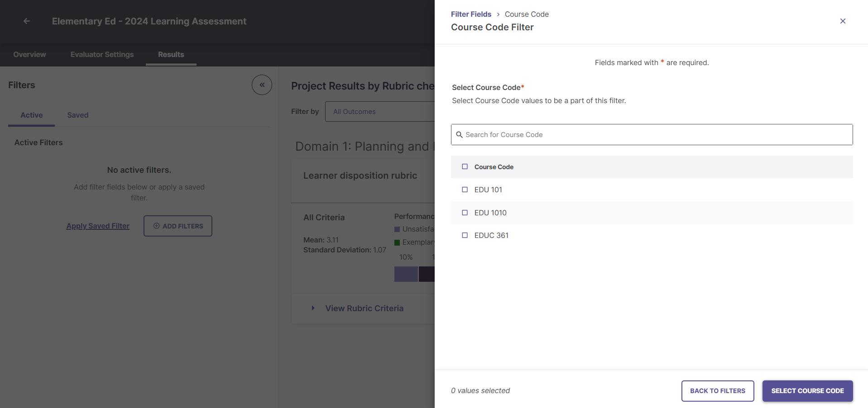Click the plus icon in Add Filters
Screen dimensions: 868x408
pyautogui.click(x=156, y=226)
